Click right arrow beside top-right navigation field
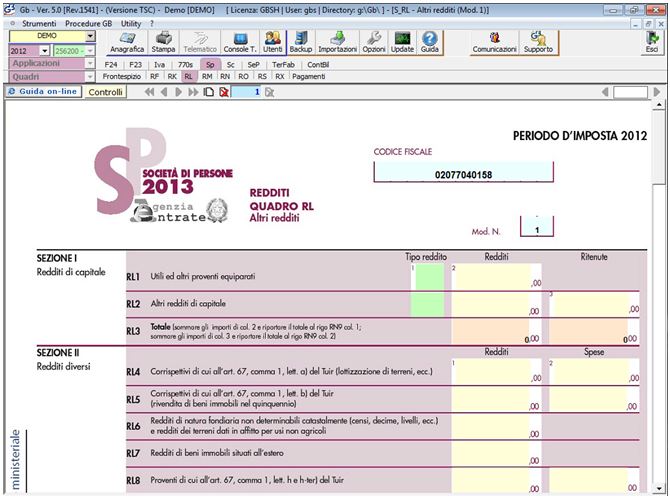670x498 pixels. coord(656,92)
